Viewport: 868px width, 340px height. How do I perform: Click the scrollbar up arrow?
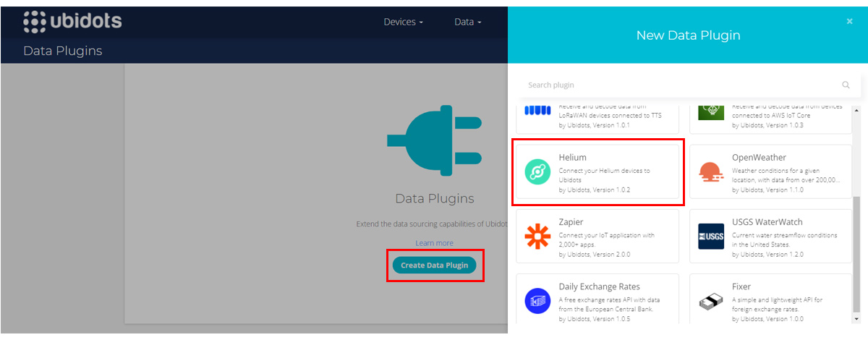point(857,110)
